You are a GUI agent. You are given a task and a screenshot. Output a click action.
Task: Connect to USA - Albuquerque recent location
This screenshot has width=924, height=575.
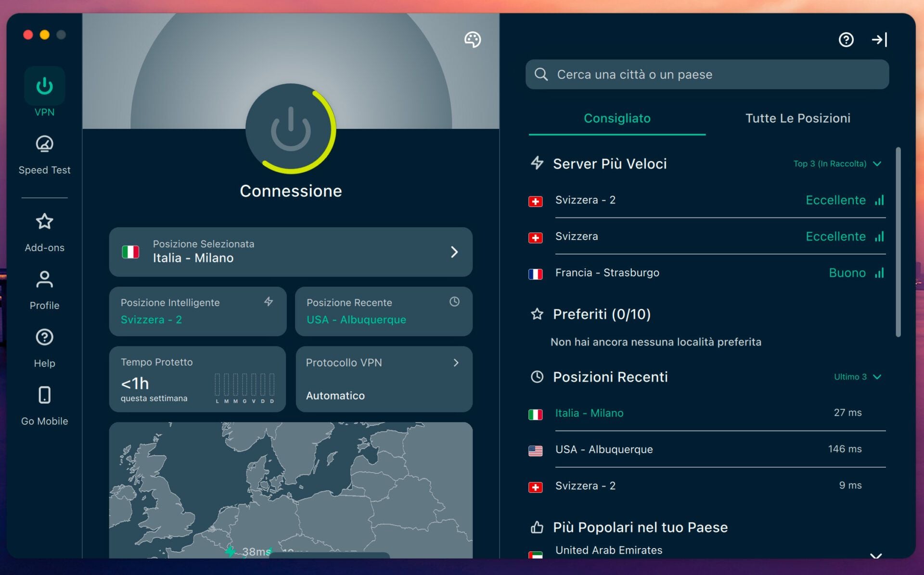tap(604, 449)
